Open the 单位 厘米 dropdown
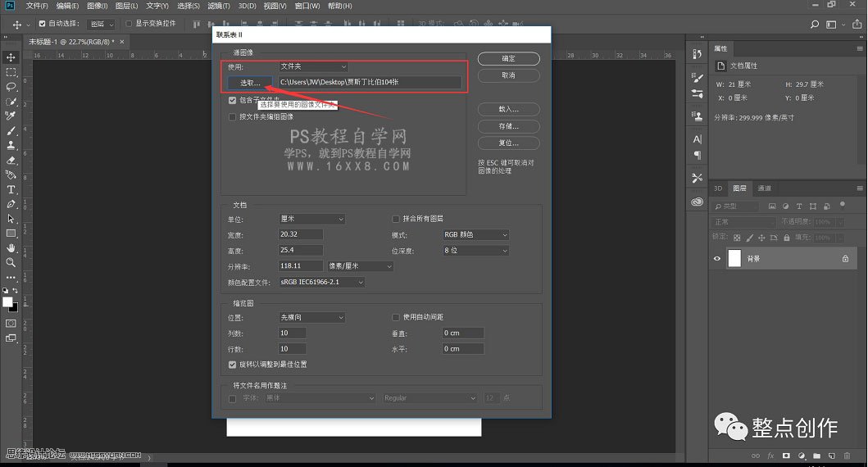Screen dimensions: 868x467 pos(312,219)
